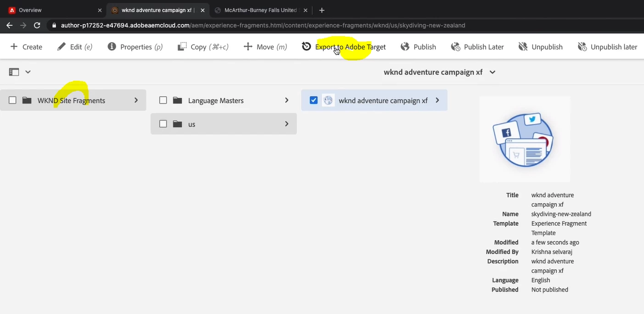Click the Unpublish later label
This screenshot has width=644, height=314.
[x=614, y=47]
